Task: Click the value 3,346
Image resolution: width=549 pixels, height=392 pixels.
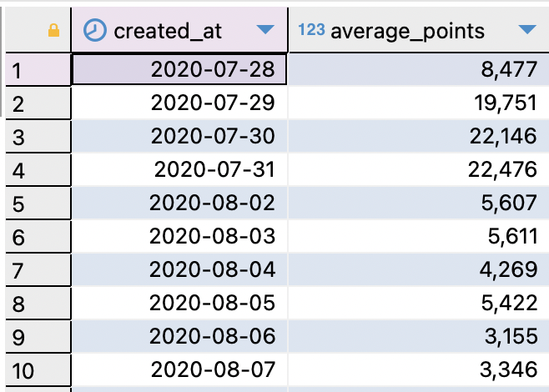Action: pyautogui.click(x=508, y=370)
